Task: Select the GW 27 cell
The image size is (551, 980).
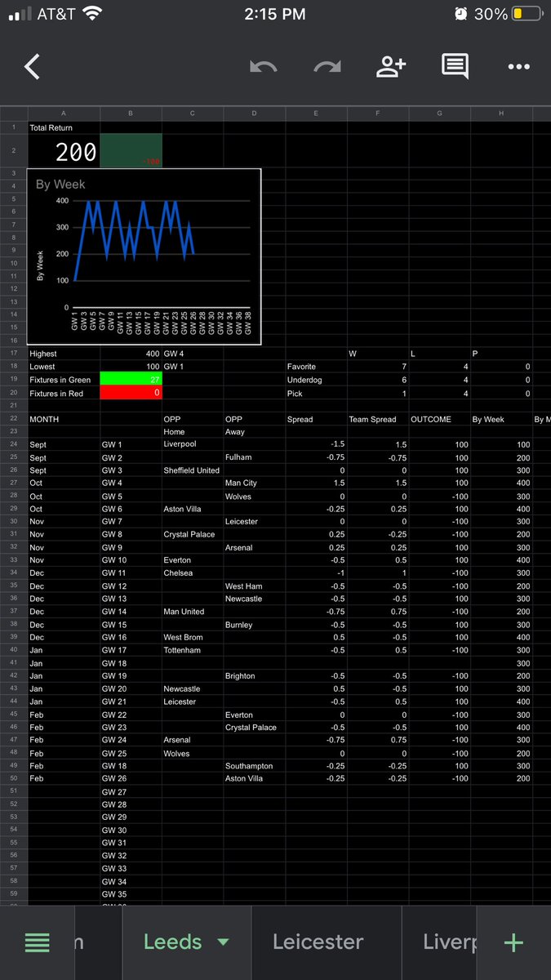Action: point(131,791)
